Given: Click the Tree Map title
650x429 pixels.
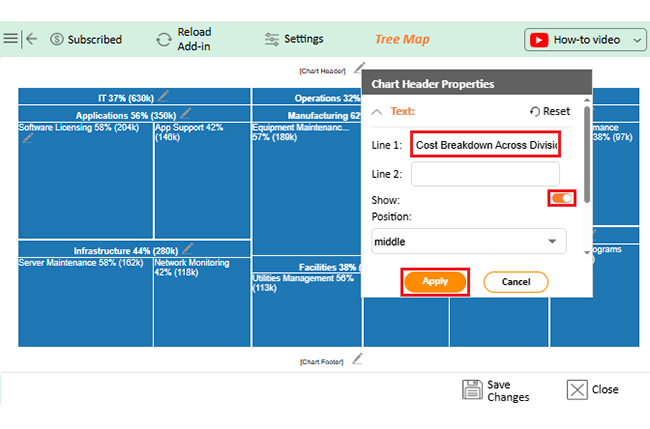Looking at the screenshot, I should coord(402,39).
